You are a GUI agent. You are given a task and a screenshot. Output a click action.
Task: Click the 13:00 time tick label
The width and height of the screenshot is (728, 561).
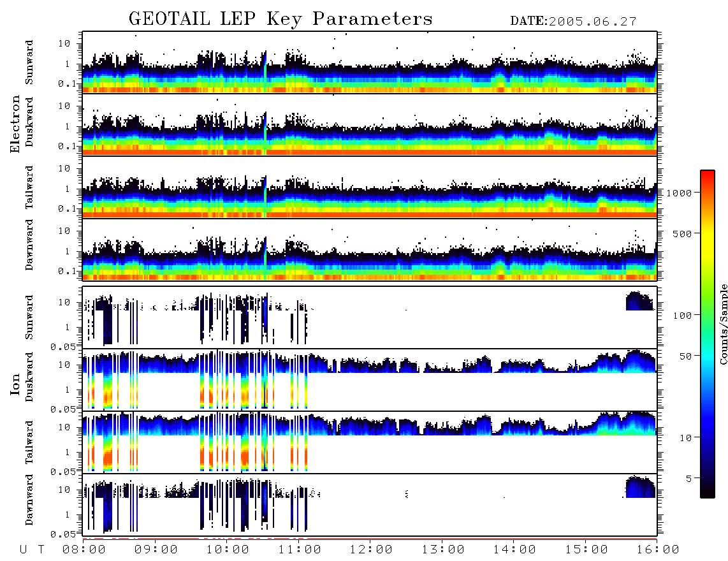coord(443,550)
